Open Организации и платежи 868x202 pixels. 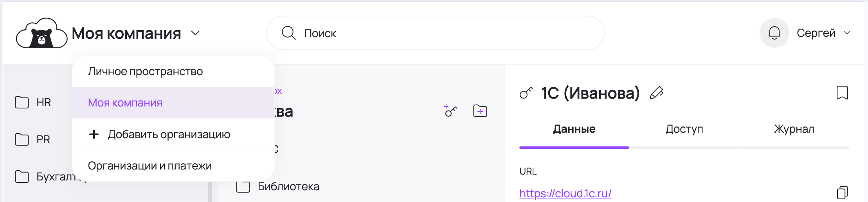(149, 166)
